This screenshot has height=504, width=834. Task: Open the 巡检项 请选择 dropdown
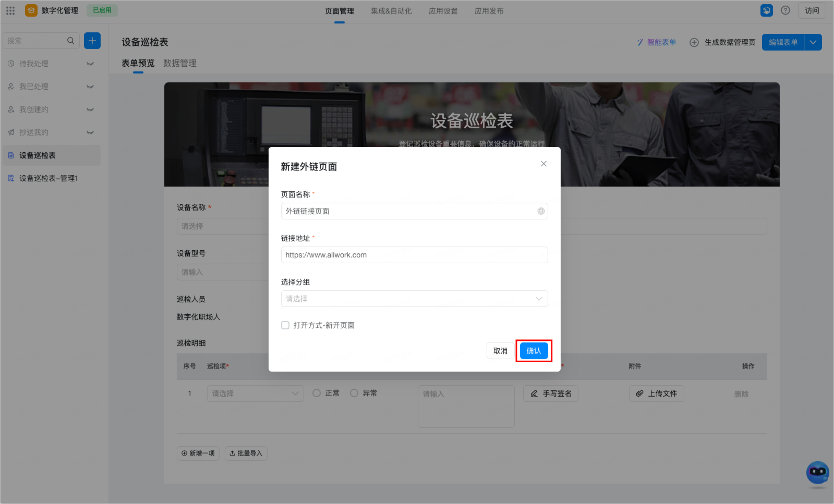coord(256,394)
